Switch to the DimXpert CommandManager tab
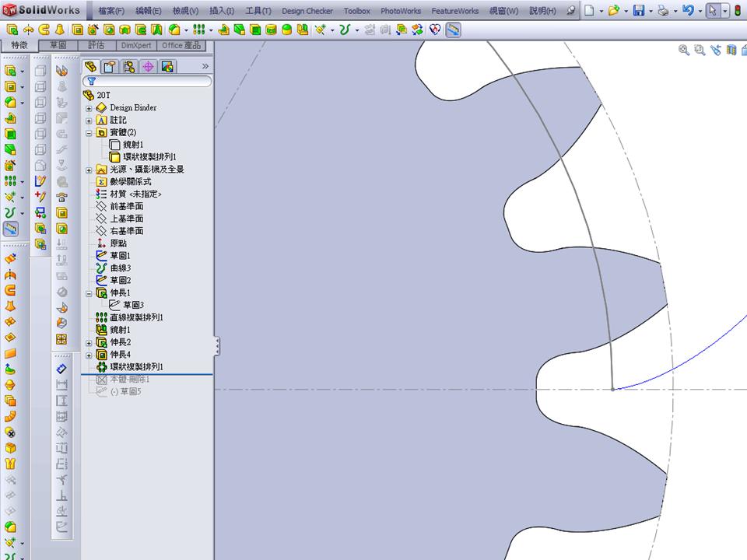747x560 pixels. [135, 45]
